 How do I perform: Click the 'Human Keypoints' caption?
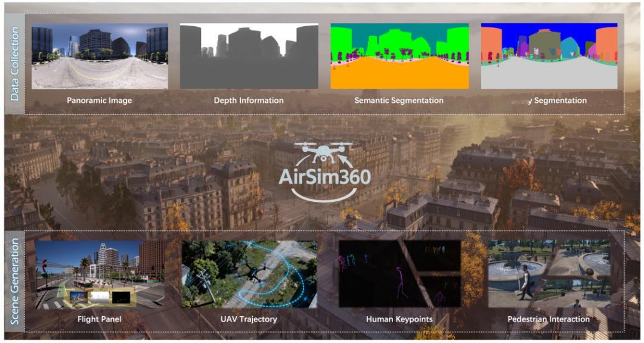pos(399,319)
